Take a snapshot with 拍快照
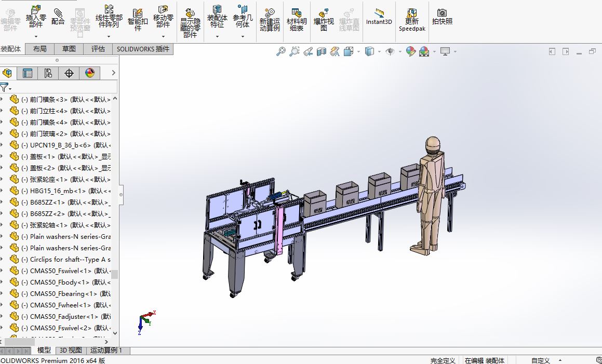This screenshot has width=602, height=364. coord(443,17)
